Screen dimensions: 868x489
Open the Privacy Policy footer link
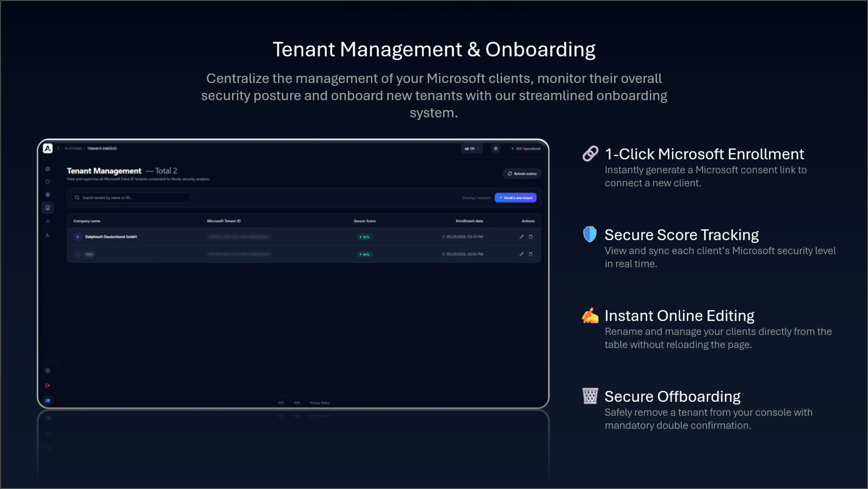point(320,403)
